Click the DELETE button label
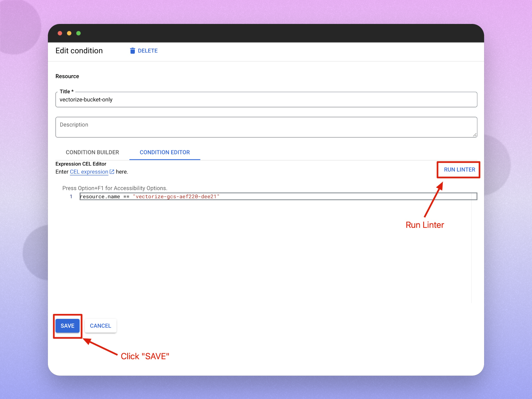532x399 pixels. [148, 51]
